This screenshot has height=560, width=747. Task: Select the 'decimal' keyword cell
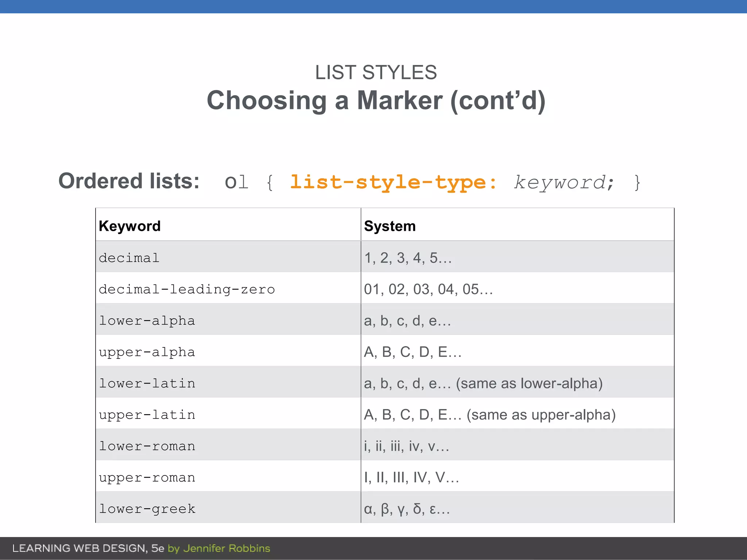(x=228, y=257)
